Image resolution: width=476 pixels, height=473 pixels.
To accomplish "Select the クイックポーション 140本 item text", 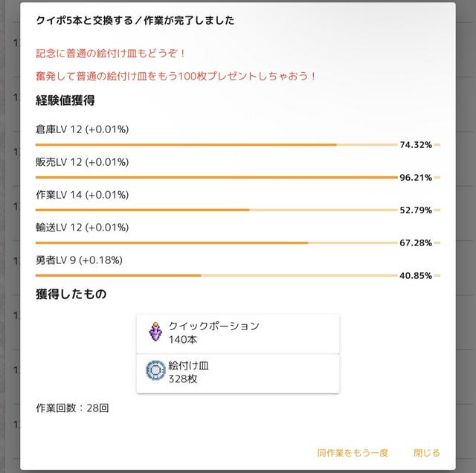I will point(213,332).
